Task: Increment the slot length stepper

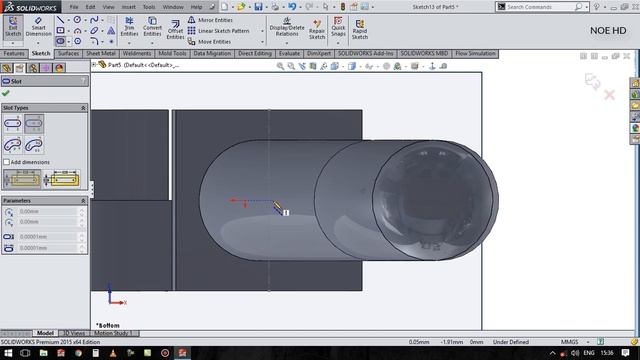Action: click(82, 246)
